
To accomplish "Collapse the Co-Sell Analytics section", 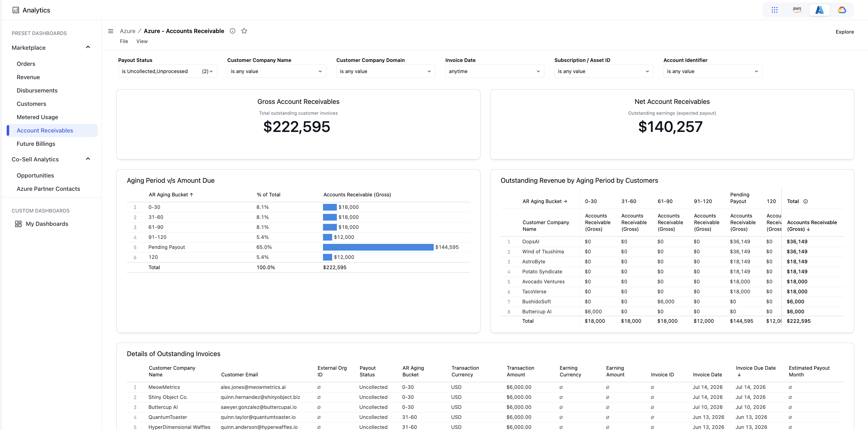I will coord(88,159).
